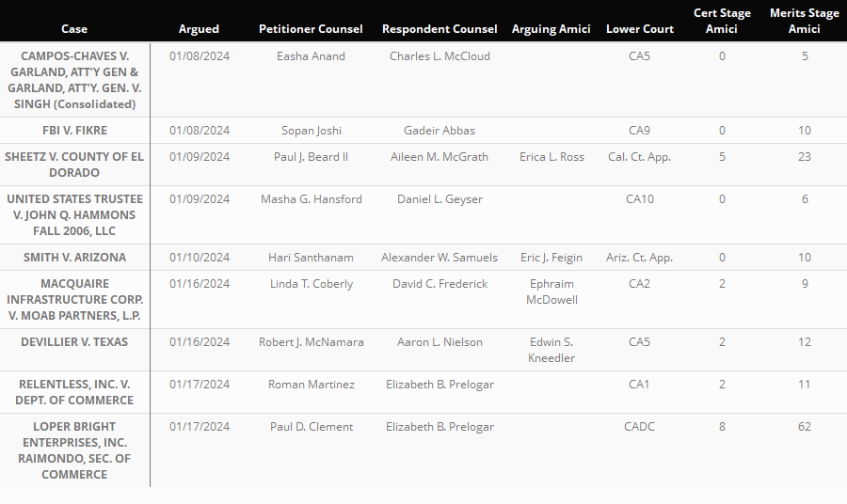Click petitioner counsel Paul D. Clement

click(312, 427)
